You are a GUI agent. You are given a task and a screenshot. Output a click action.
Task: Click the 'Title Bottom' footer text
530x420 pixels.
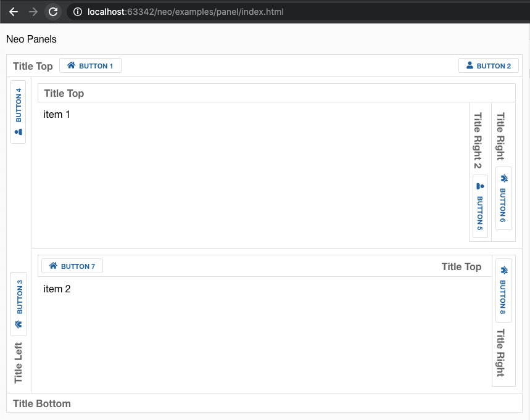42,403
